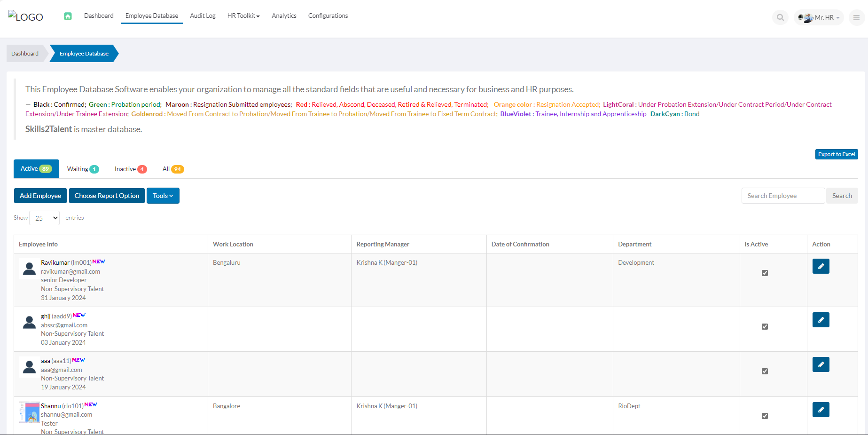Toggle Is Active checkbox for Ravikumar
This screenshot has width=868, height=435.
765,273
